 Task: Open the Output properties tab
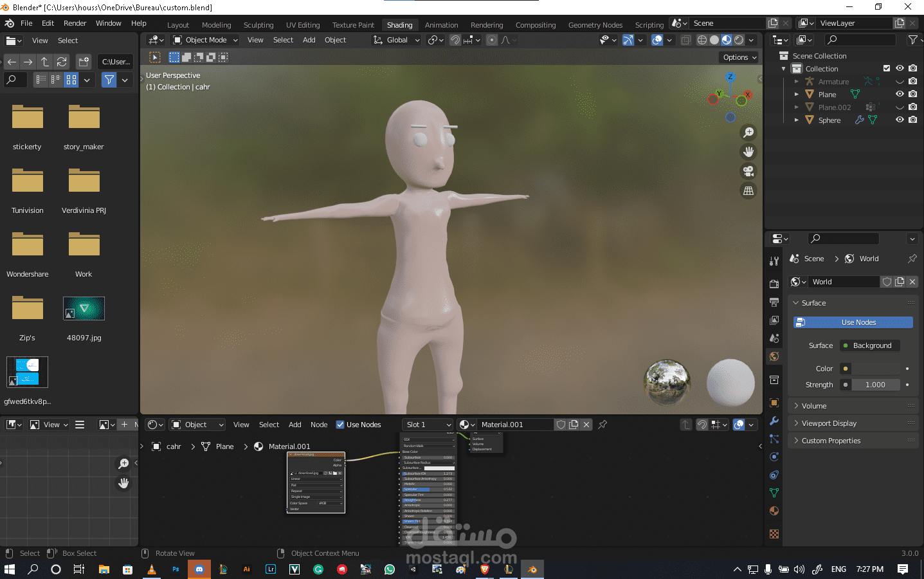click(774, 302)
